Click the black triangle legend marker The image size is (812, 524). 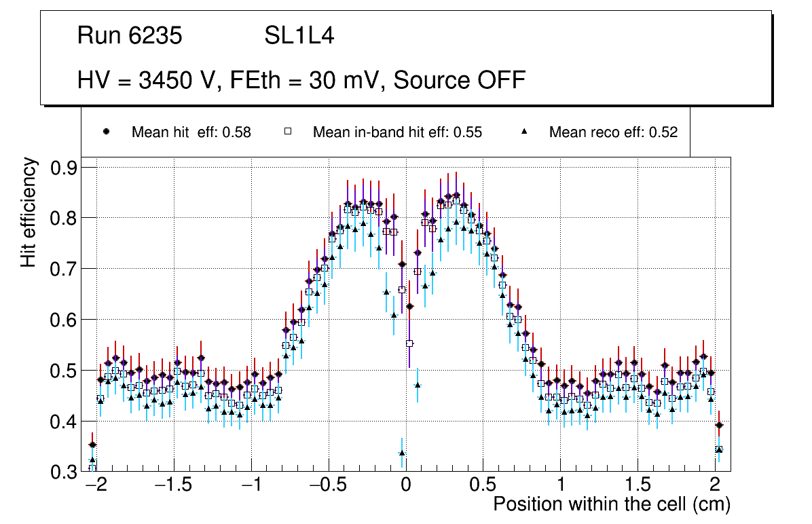click(523, 132)
